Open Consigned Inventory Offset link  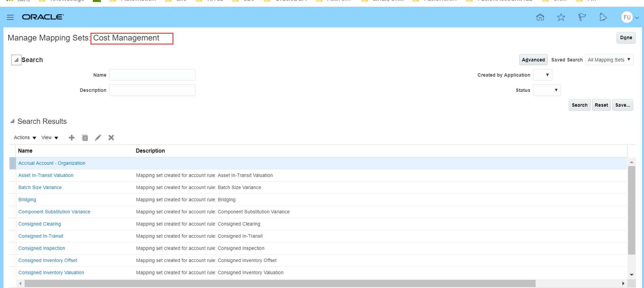click(x=48, y=260)
